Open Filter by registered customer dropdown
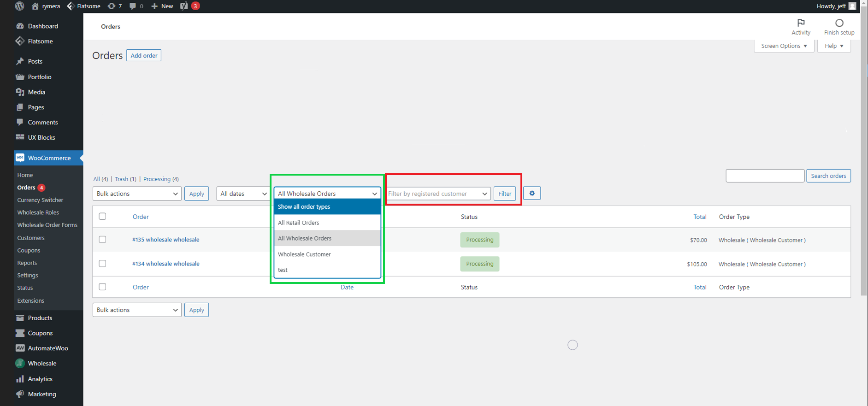The height and width of the screenshot is (406, 868). (437, 194)
